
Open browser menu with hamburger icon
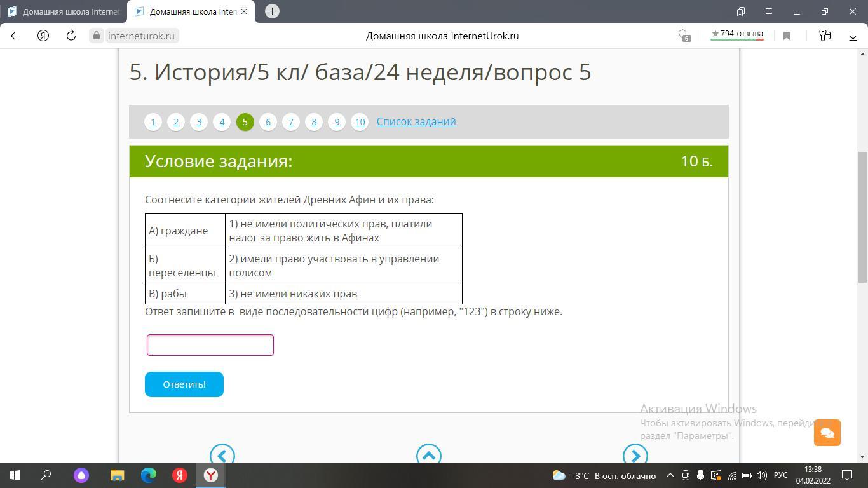click(768, 11)
